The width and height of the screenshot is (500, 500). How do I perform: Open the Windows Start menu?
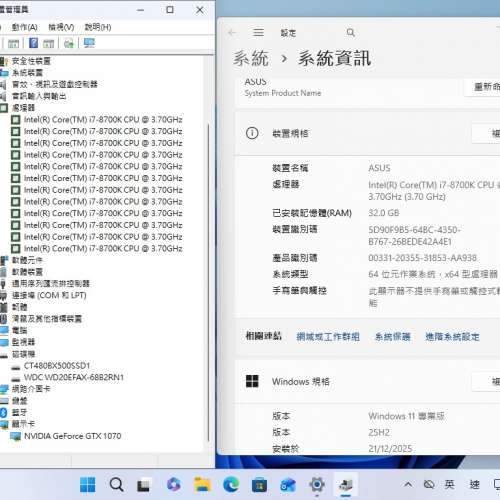(88, 485)
